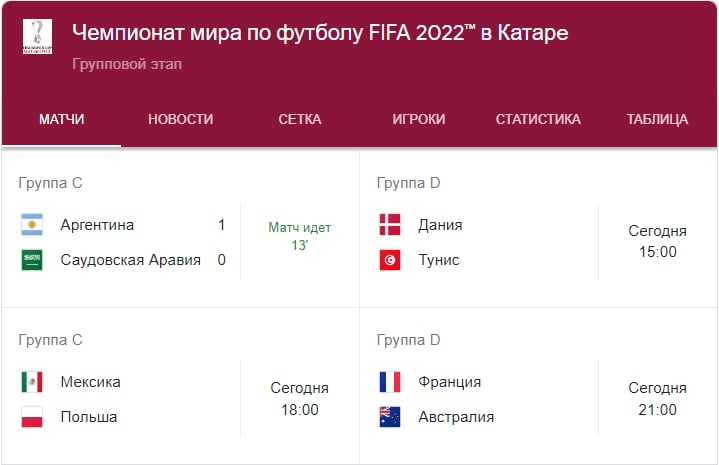Select the Матчи tab
Screen dimensions: 719x465
[x=61, y=119]
